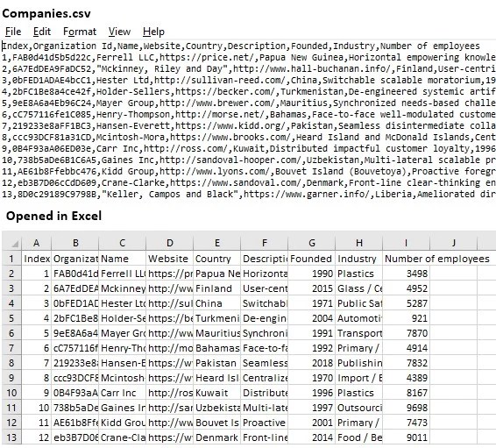Screen dimensions: 496x448
Task: Select the employees cell '9698'
Action: [406, 408]
